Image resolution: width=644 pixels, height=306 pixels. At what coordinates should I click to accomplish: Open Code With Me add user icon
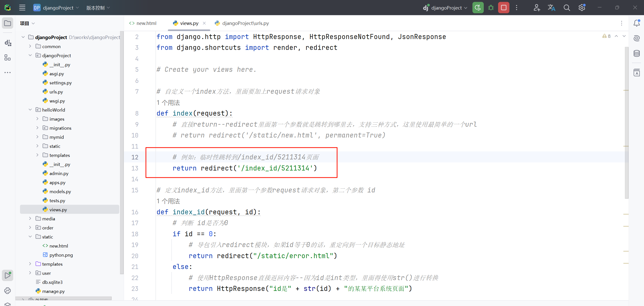point(537,8)
